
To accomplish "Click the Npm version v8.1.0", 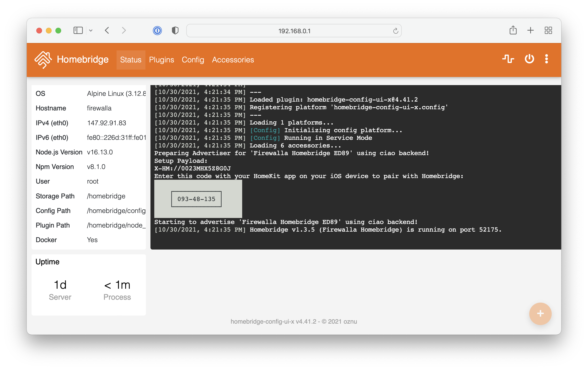I will 96,167.
